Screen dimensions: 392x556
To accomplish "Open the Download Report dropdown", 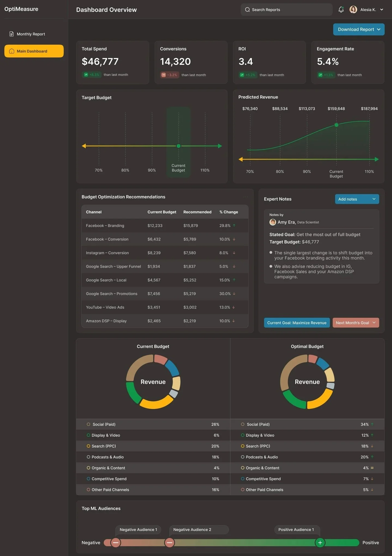I will click(x=359, y=29).
